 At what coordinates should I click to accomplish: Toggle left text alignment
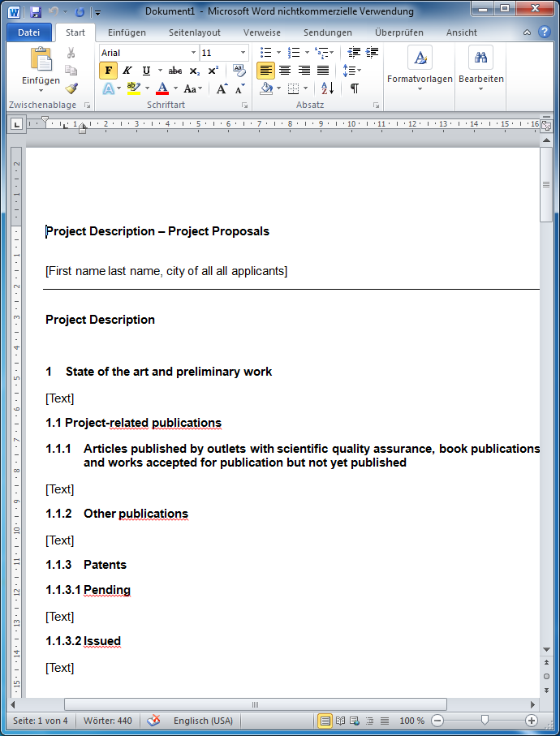[265, 71]
